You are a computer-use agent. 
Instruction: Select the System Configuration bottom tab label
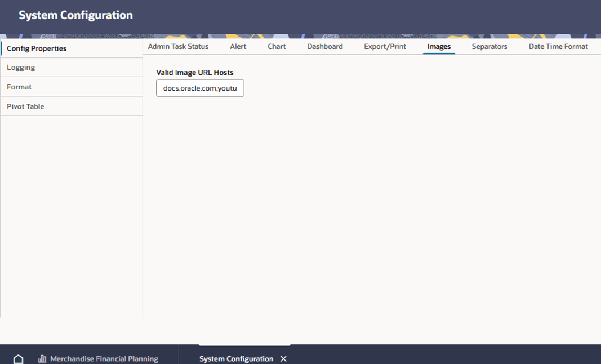(236, 359)
